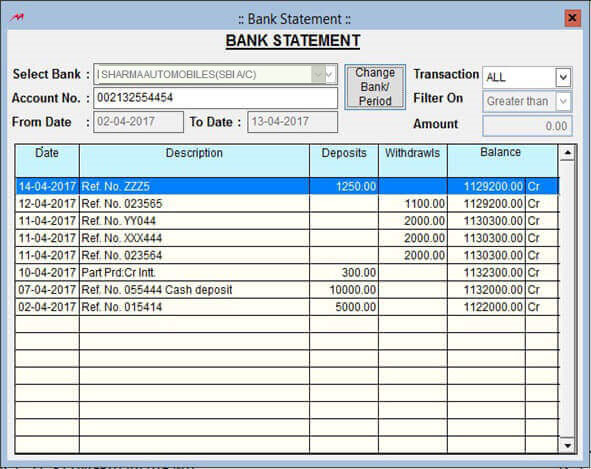Click the Change Bank/Period button
Screen dimensions: 591x469
375,87
